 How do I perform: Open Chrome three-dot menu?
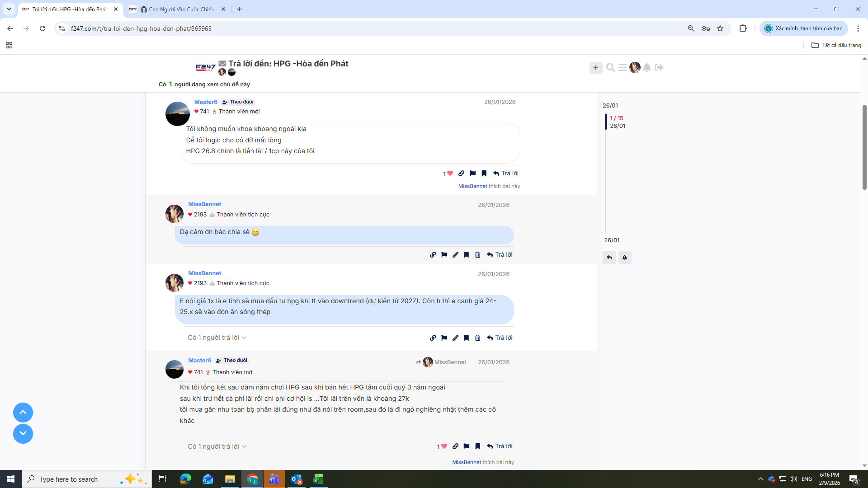tap(858, 28)
